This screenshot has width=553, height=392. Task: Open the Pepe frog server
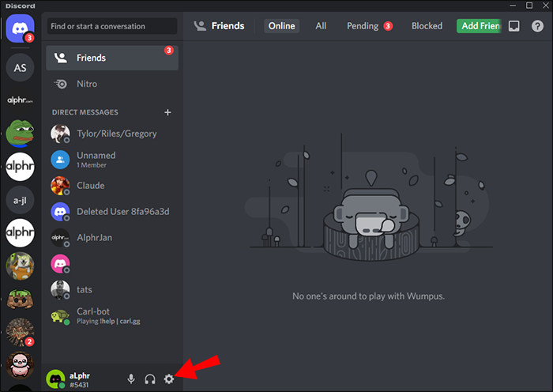[20, 134]
